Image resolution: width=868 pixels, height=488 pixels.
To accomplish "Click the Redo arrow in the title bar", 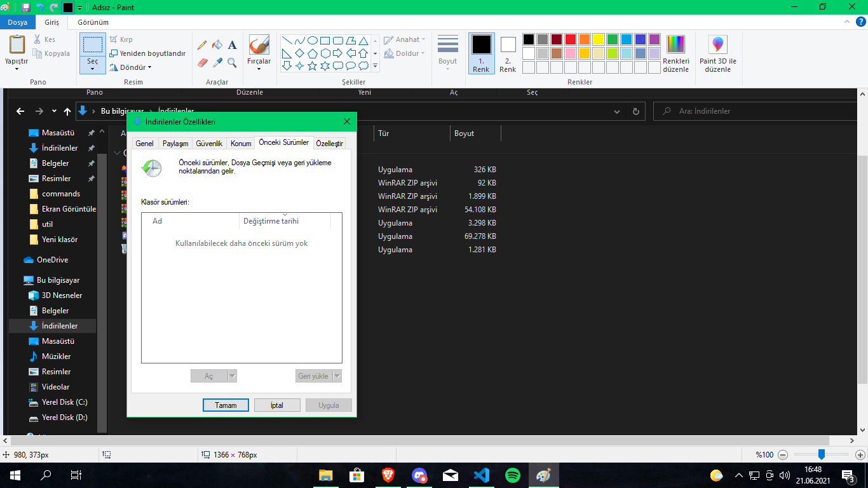I will click(53, 7).
